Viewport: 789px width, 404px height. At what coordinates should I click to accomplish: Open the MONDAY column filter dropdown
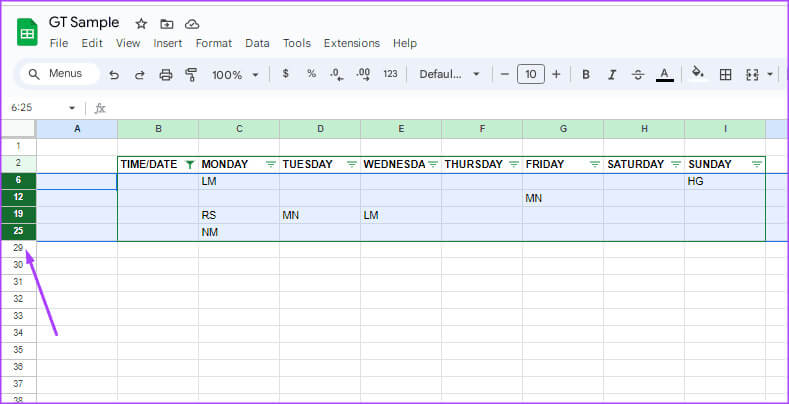(x=270, y=164)
